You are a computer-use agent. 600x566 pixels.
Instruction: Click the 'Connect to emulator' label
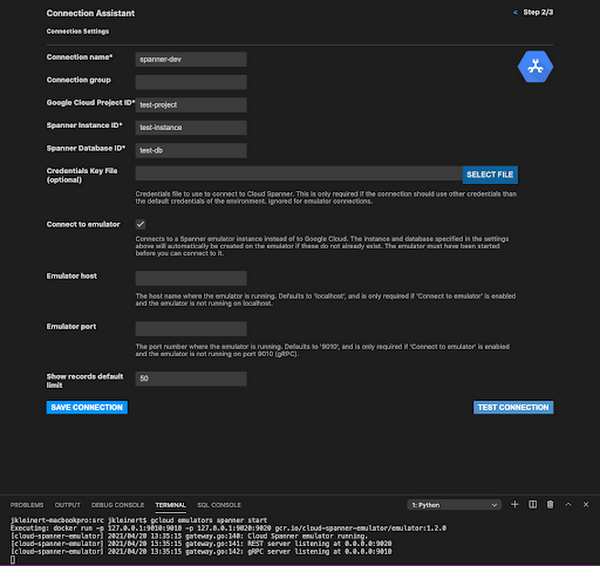click(x=83, y=224)
